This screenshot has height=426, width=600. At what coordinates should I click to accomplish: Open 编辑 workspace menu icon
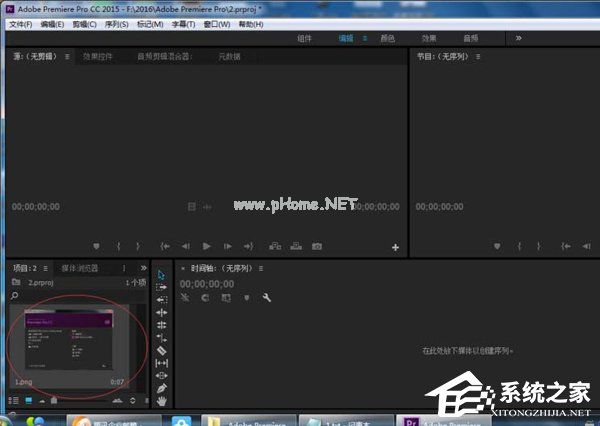(365, 38)
